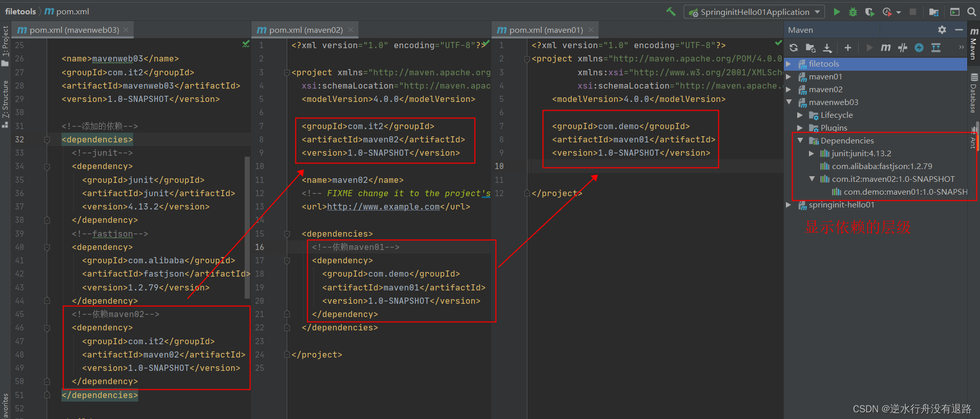Click pom.xml in the breadcrumb bar

(67, 11)
